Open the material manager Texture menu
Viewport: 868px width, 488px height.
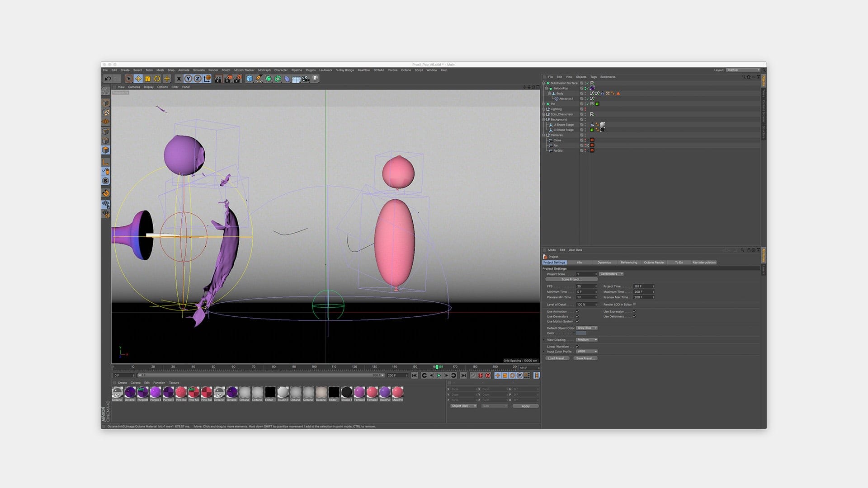point(174,383)
